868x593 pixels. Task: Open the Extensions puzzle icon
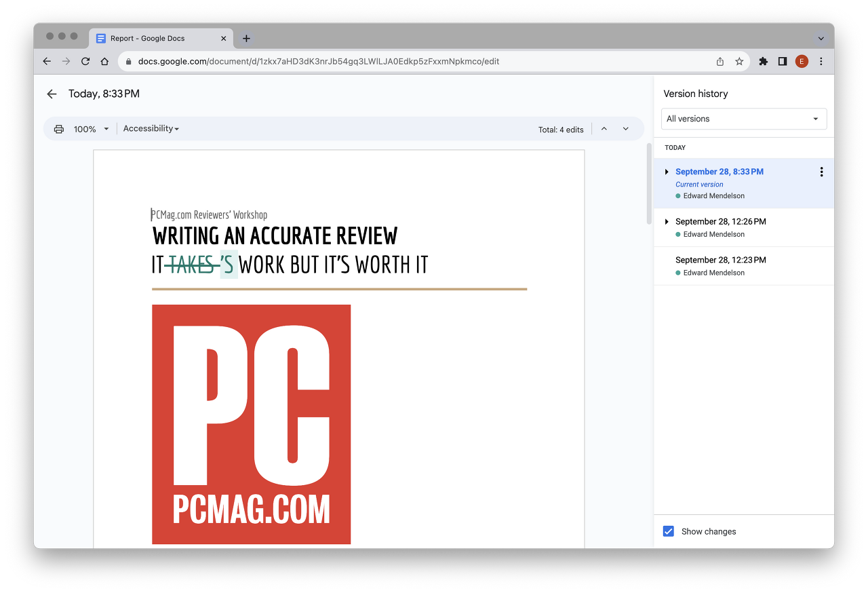pos(763,61)
